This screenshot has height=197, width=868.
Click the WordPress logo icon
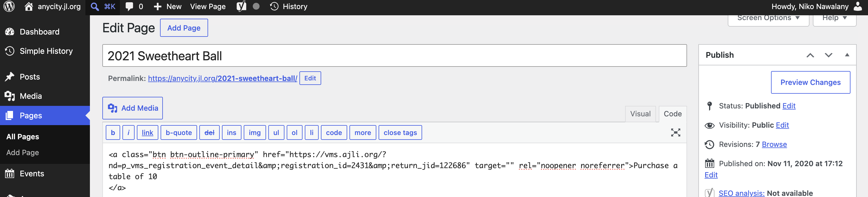click(9, 7)
